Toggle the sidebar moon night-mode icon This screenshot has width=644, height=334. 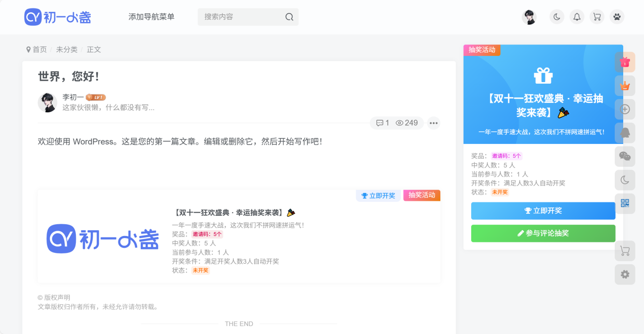[625, 180]
